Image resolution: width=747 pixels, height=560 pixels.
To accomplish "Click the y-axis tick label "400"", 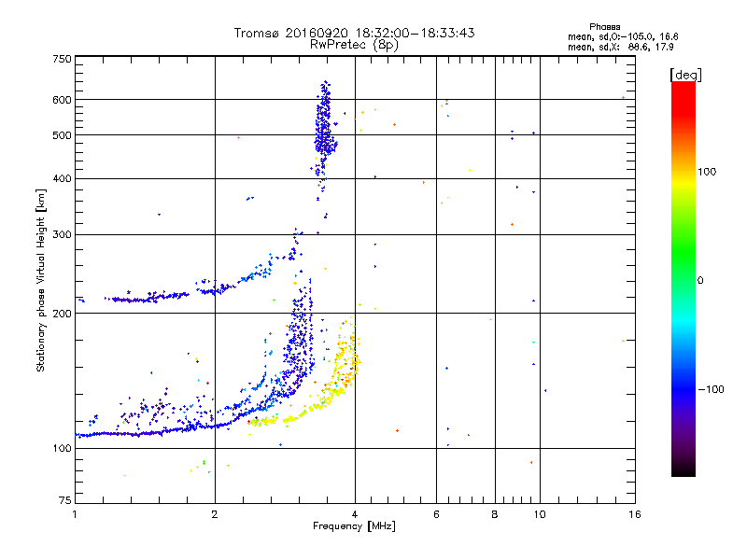I will (62, 179).
